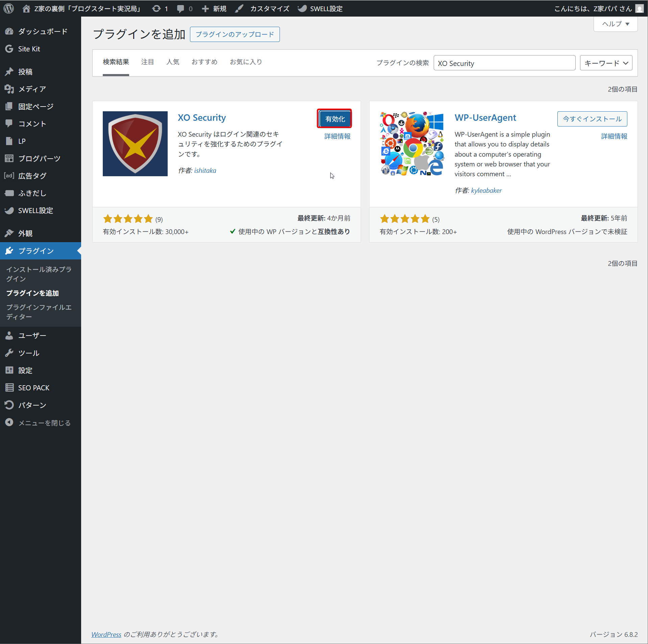Click the 固定ページ pages icon
The image size is (648, 644).
9,106
